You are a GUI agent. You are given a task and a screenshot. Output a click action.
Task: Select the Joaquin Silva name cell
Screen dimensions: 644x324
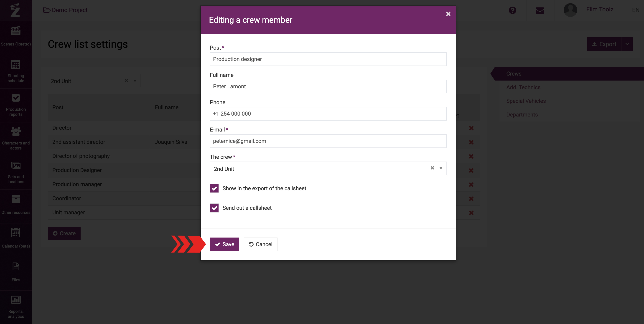[171, 142]
